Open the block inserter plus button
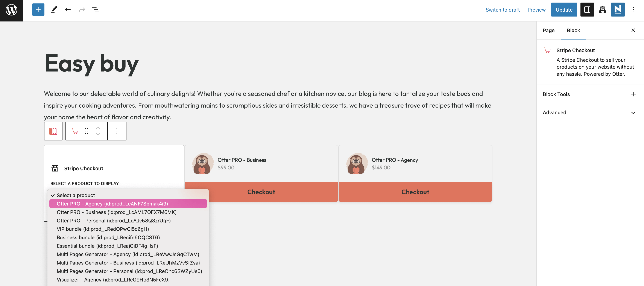The height and width of the screenshot is (286, 644). (38, 10)
